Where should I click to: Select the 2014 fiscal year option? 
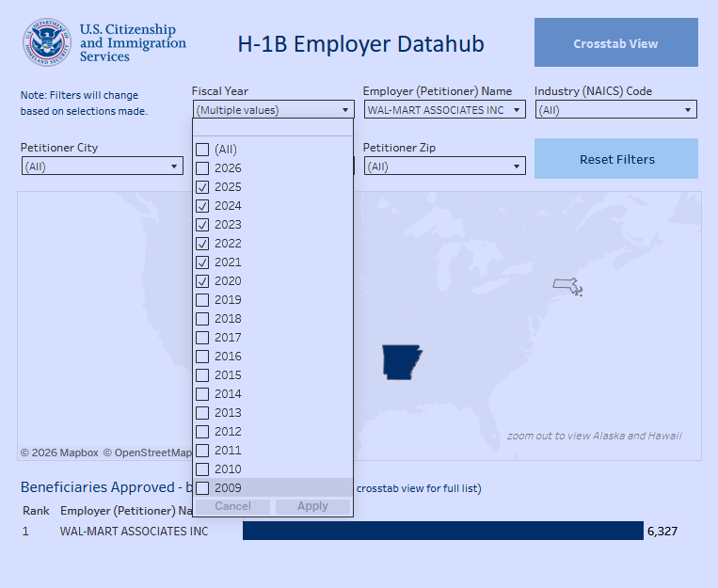[x=202, y=394]
